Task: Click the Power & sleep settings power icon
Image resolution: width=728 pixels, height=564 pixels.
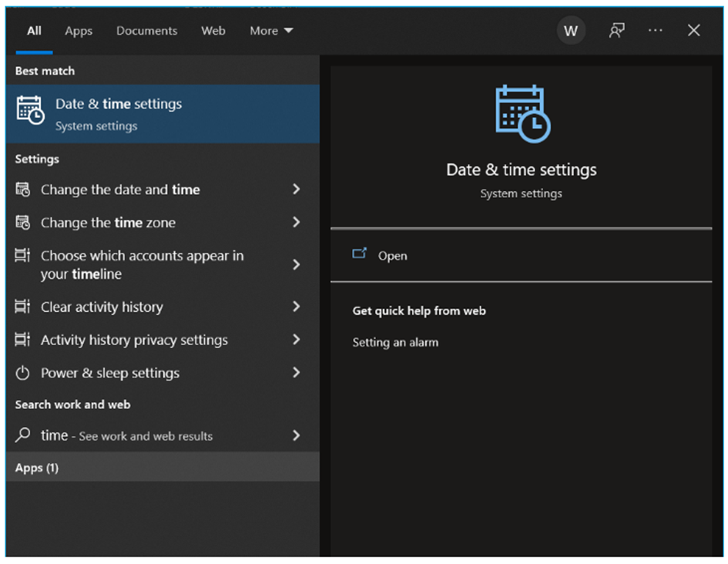Action: pyautogui.click(x=22, y=373)
